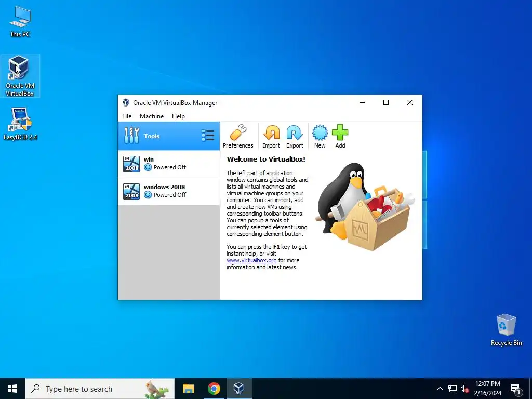This screenshot has height=399, width=532.
Task: Click the 2008 OS icon beside 'win'
Action: (131, 164)
